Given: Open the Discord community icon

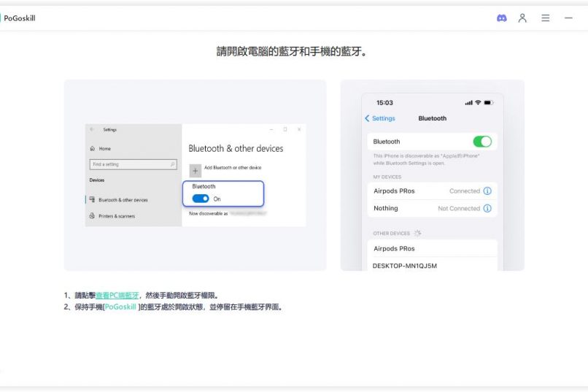Looking at the screenshot, I should (502, 18).
